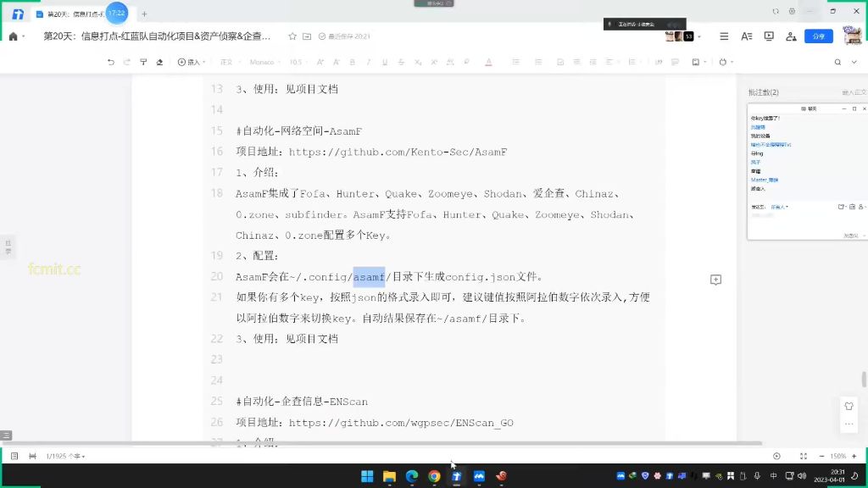The image size is (868, 488).
Task: Star this document as favorite
Action: coord(292,36)
